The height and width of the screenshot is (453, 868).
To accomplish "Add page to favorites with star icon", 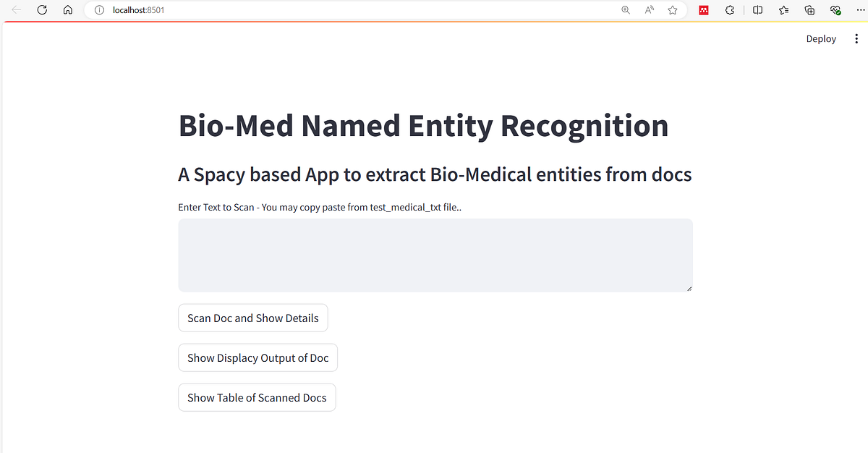I will [x=673, y=10].
